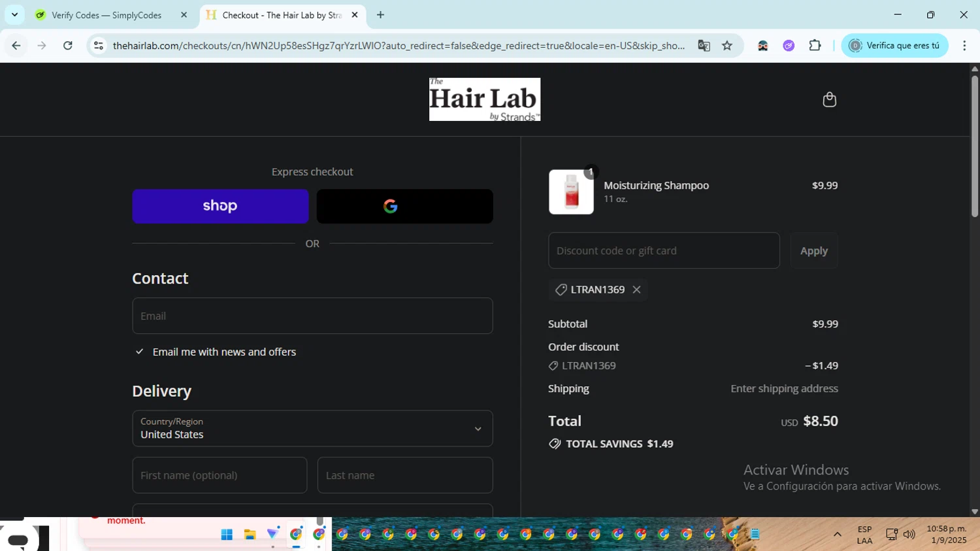Viewport: 980px width, 551px height.
Task: Remove the LTRAN1369 discount code
Action: click(636, 290)
